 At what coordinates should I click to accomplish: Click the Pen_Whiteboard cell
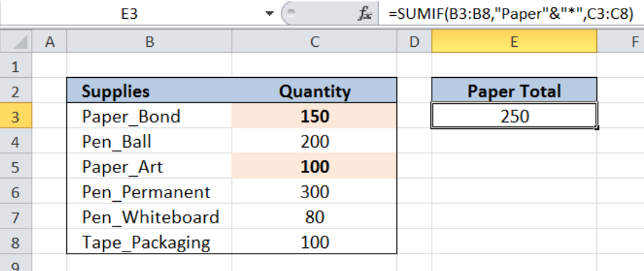tap(149, 217)
